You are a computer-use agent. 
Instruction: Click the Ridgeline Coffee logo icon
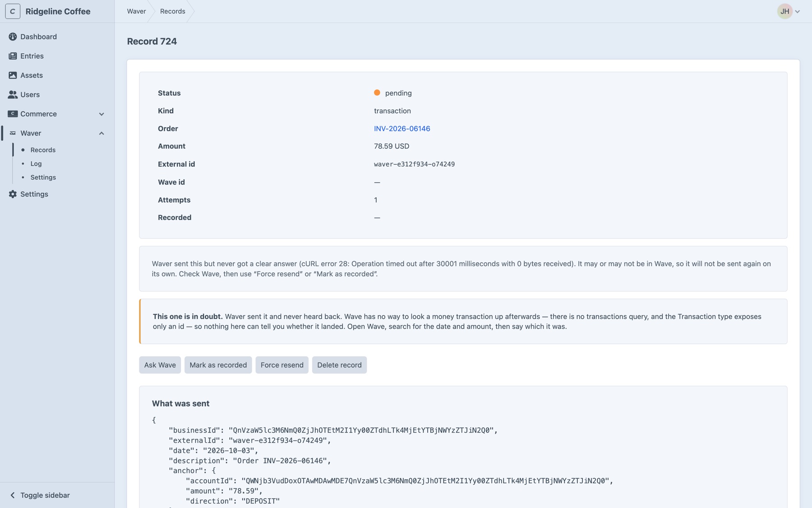click(13, 11)
